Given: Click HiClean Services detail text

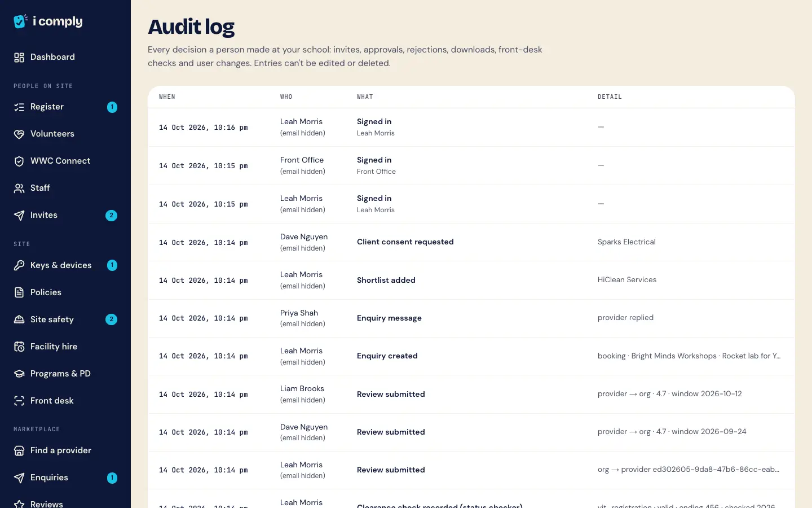Looking at the screenshot, I should click(627, 280).
